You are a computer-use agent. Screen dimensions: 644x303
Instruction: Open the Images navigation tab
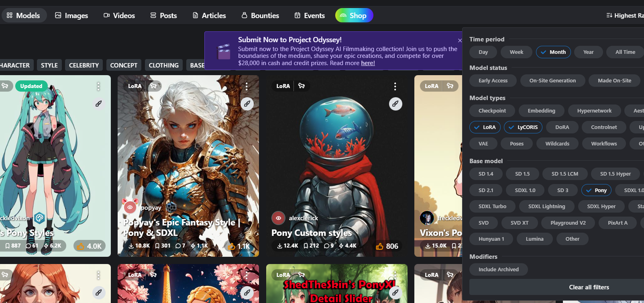(x=71, y=15)
